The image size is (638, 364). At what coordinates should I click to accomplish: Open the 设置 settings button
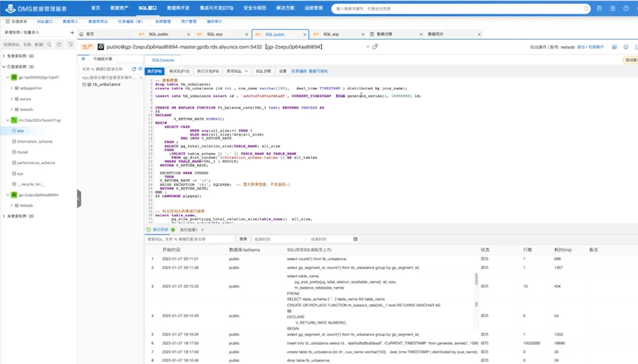283,71
